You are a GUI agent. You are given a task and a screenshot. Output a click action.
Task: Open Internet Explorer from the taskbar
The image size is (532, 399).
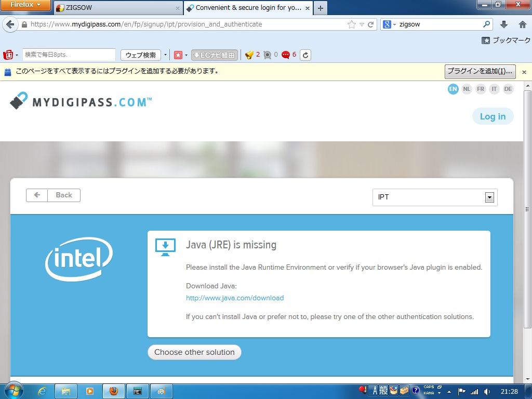click(42, 391)
